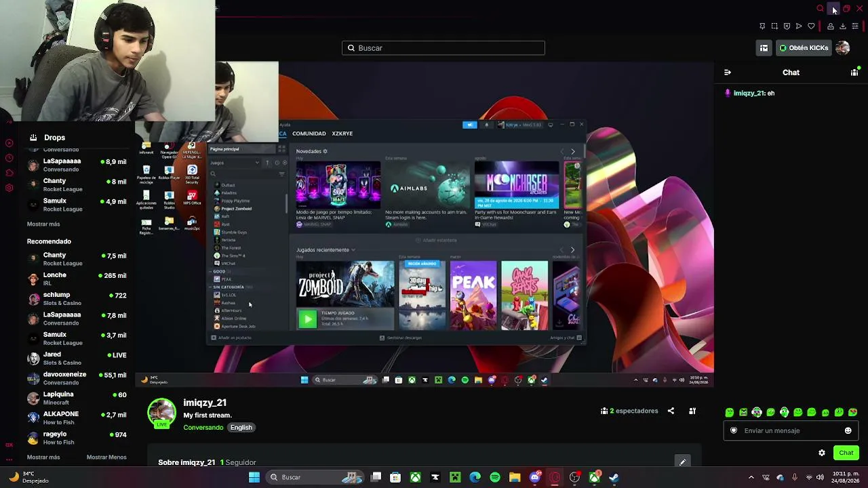Switch to the Chat tab header

[791, 73]
